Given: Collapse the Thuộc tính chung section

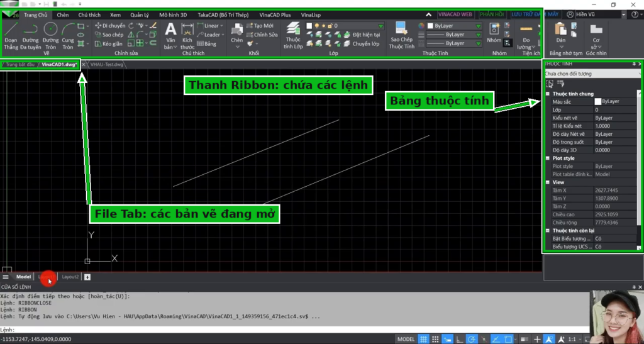Looking at the screenshot, I should [548, 94].
